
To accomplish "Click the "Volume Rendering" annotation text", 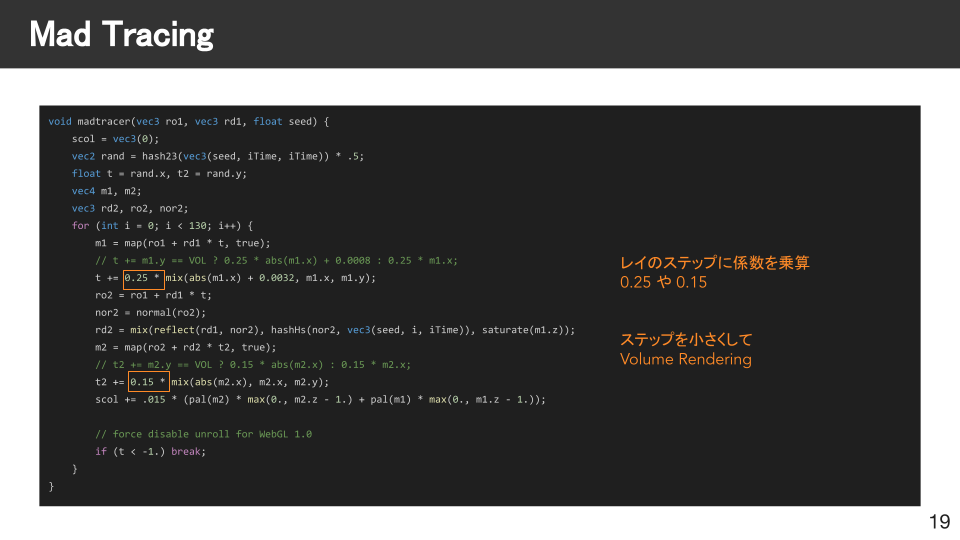I will [685, 360].
